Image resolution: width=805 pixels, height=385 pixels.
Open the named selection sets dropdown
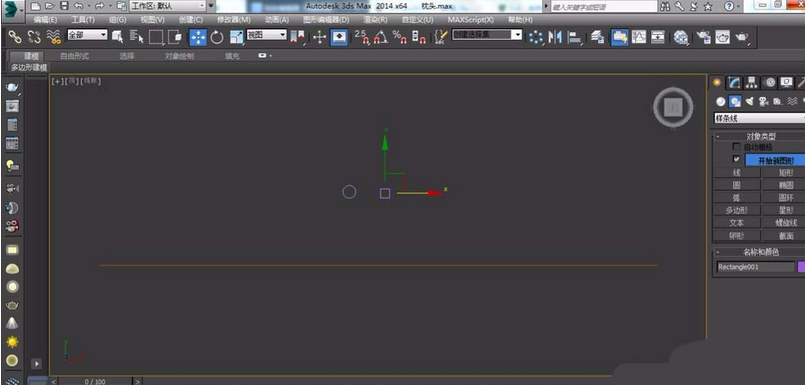coord(487,35)
